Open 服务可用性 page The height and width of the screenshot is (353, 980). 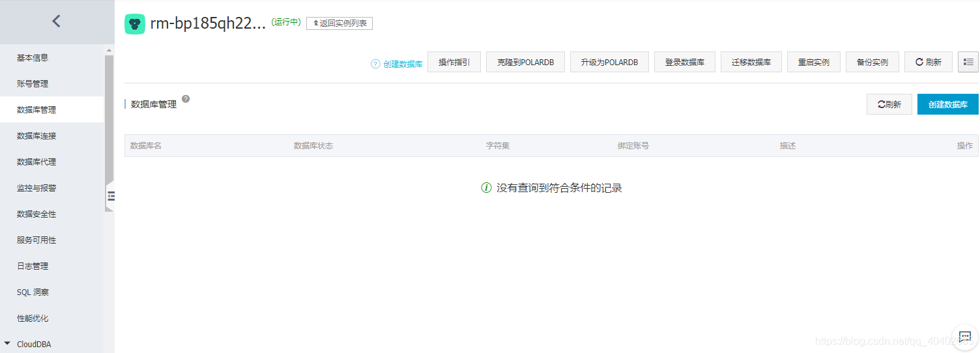click(36, 240)
